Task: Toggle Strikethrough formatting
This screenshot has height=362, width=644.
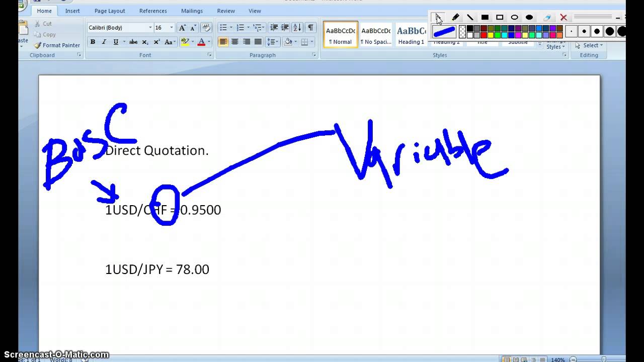Action: pyautogui.click(x=133, y=42)
